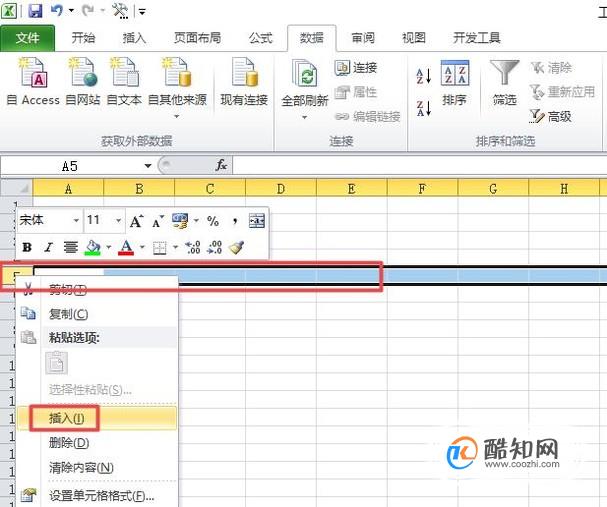Image resolution: width=607 pixels, height=507 pixels.
Task: Open the font size 11 dropdown
Action: [x=118, y=221]
